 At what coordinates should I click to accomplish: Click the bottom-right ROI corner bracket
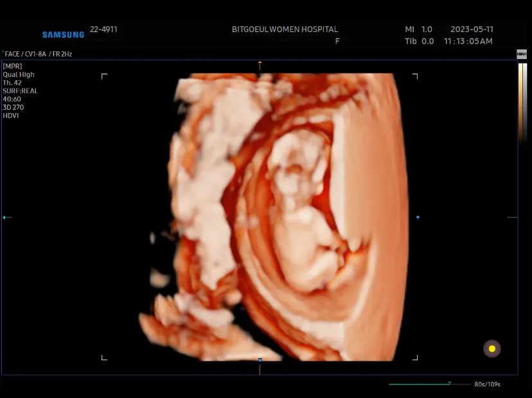pos(415,358)
